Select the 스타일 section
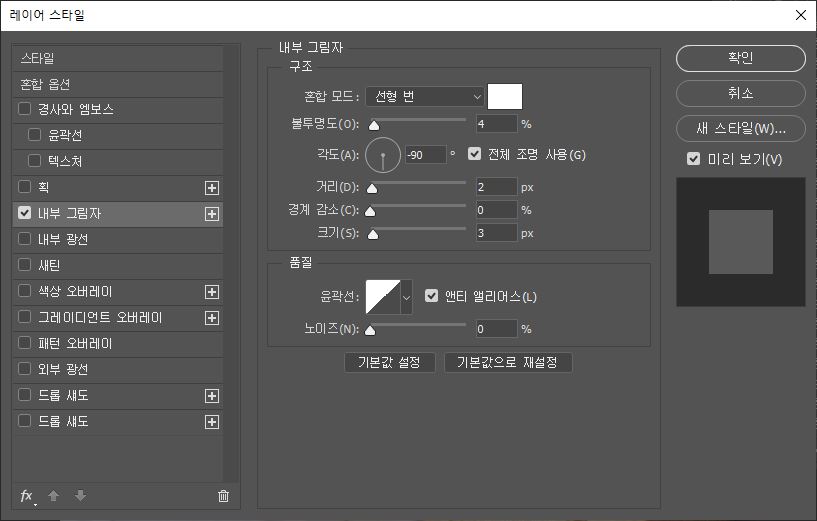 coord(118,58)
